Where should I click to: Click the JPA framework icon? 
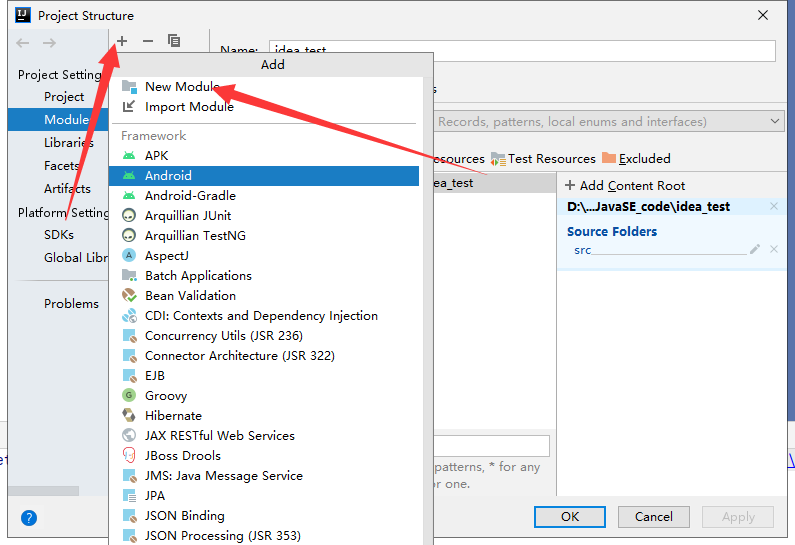(x=129, y=496)
